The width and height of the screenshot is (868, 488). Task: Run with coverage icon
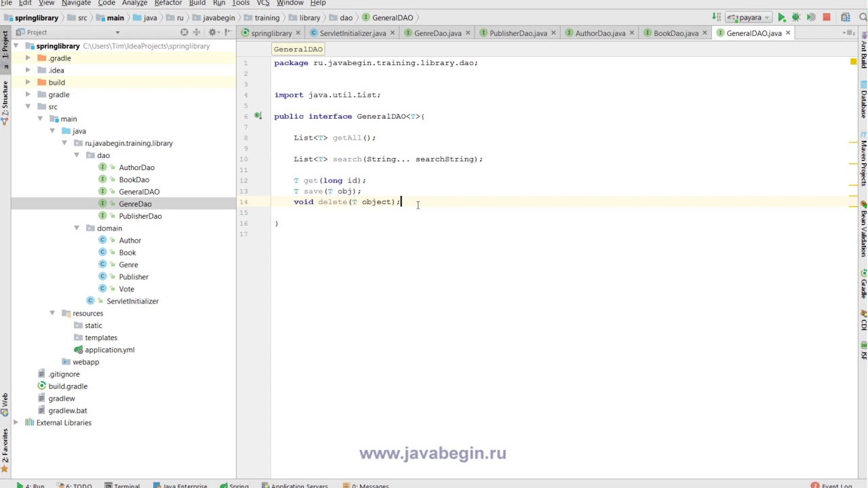[811, 18]
